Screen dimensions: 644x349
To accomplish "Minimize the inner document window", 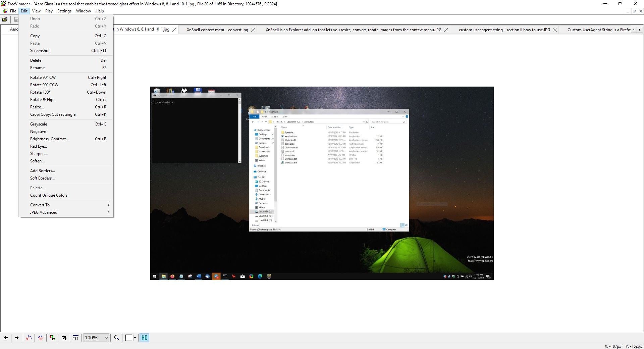I will pos(627,11).
